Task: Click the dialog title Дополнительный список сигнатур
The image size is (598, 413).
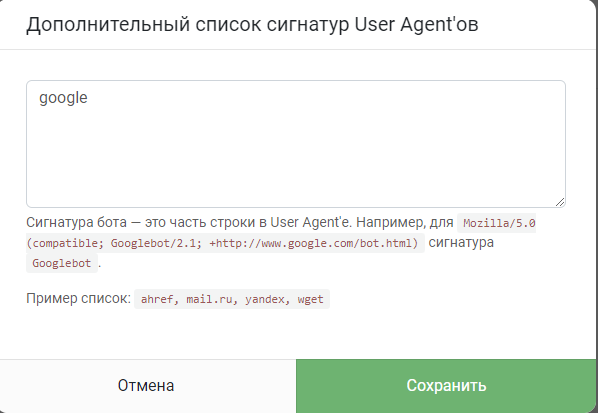Action: coord(252,25)
